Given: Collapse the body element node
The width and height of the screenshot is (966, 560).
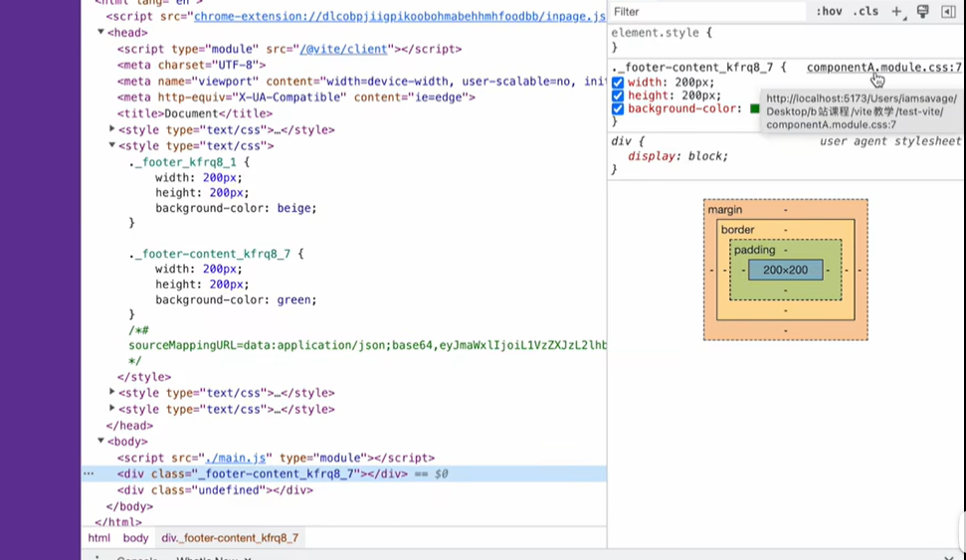Looking at the screenshot, I should (100, 442).
